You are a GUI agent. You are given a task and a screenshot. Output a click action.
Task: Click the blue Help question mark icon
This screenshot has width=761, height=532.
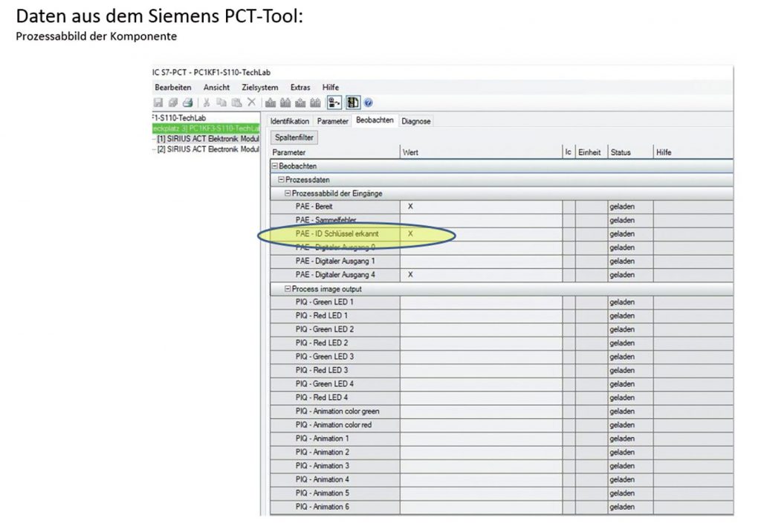tap(368, 103)
